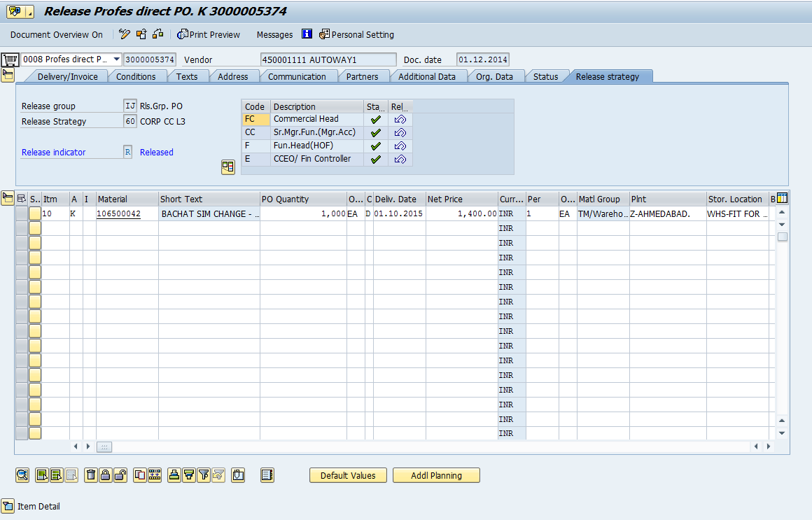This screenshot has width=812, height=520.
Task: Click the delete item trash icon
Action: click(91, 475)
